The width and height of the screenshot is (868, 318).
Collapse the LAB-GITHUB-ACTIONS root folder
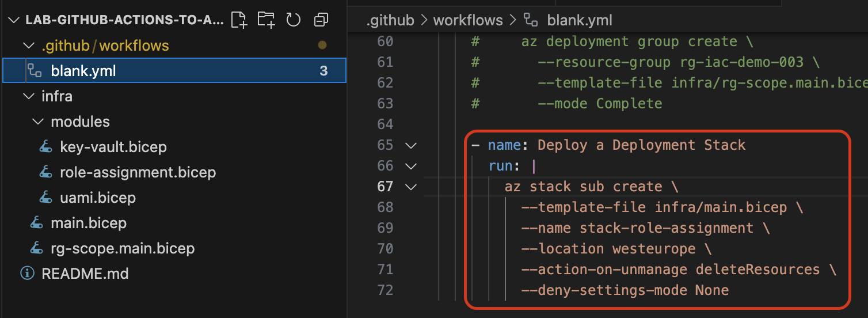14,20
